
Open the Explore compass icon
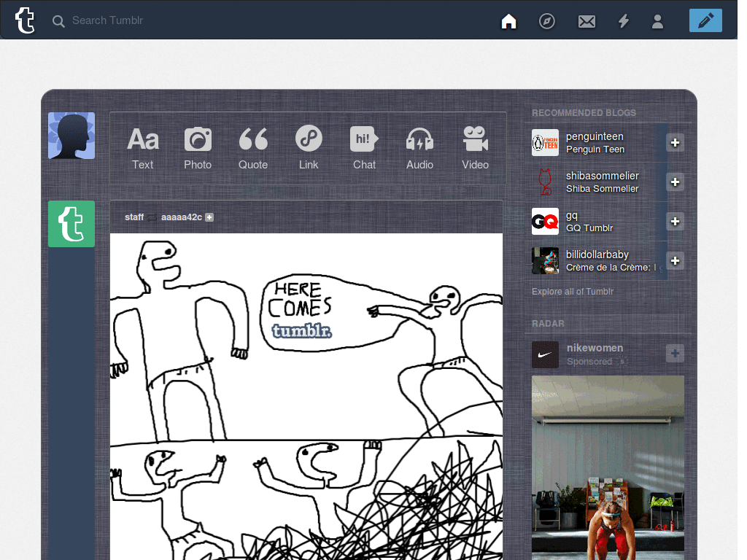(546, 21)
